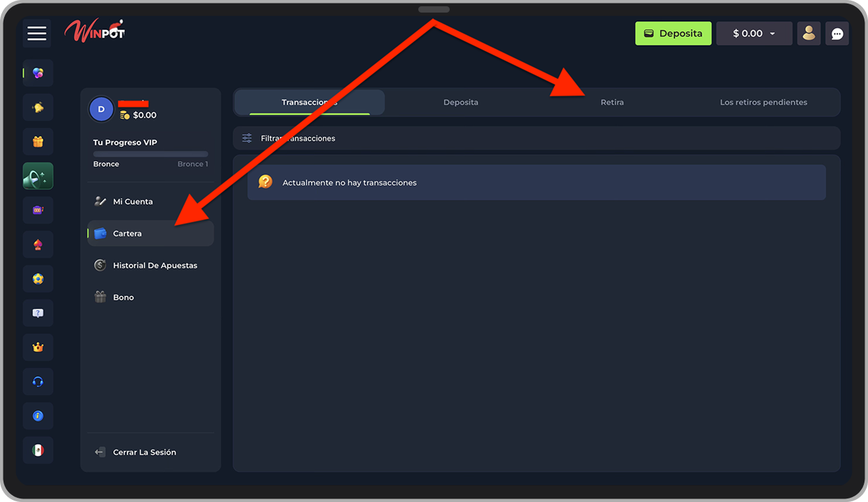The height and width of the screenshot is (502, 868).
Task: Click the Tu Progreso VIP progress bar
Action: click(x=151, y=154)
